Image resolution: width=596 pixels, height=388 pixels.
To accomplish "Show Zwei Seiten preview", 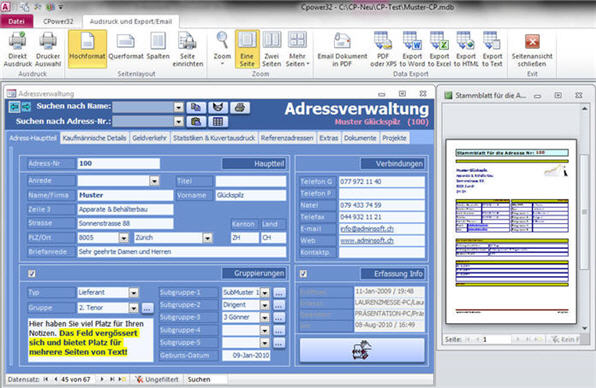I will tap(272, 49).
